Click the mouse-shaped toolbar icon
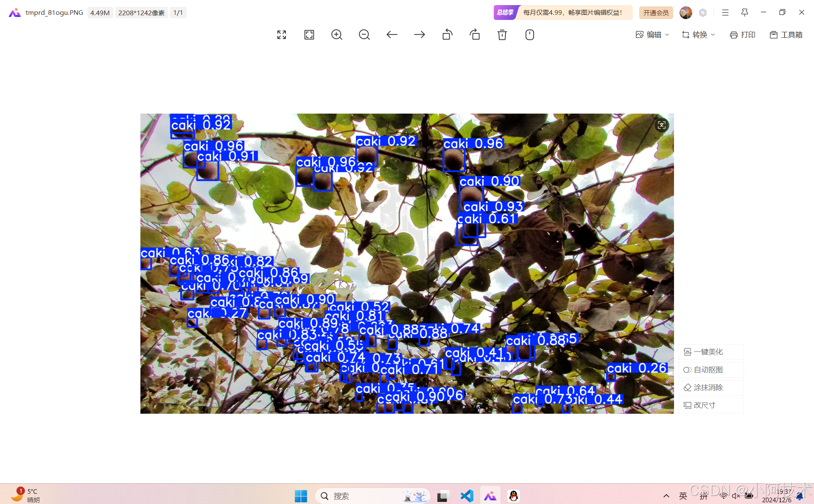The image size is (814, 504). tap(530, 35)
